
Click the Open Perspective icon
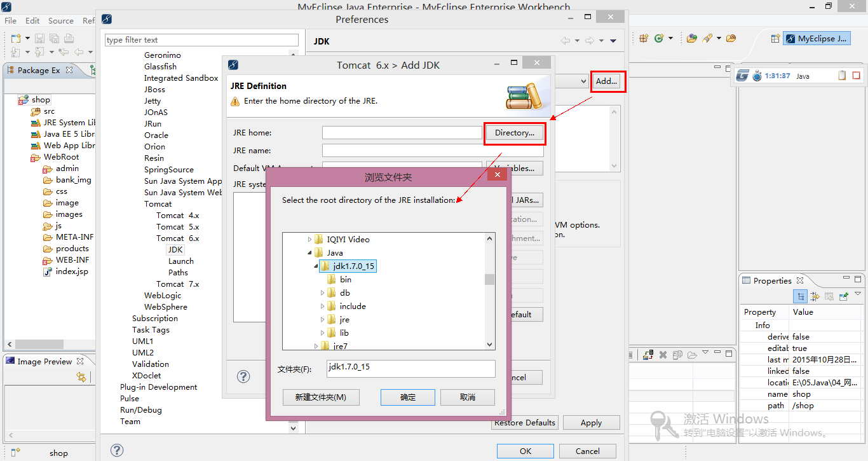(x=775, y=39)
